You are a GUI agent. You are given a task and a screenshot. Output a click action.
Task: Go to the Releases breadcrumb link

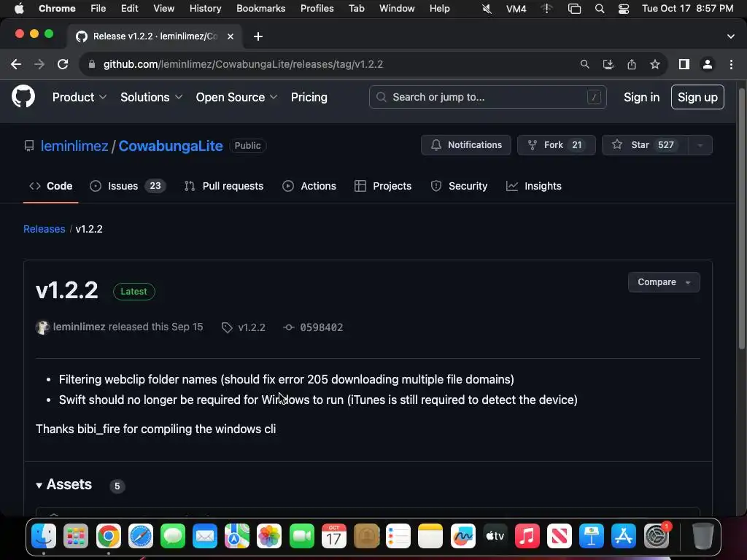click(x=44, y=229)
